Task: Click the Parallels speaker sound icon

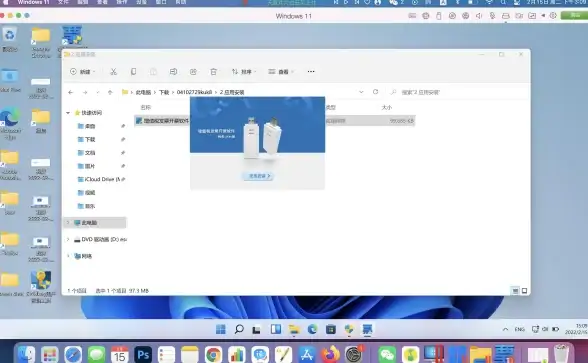Action: coord(479,16)
